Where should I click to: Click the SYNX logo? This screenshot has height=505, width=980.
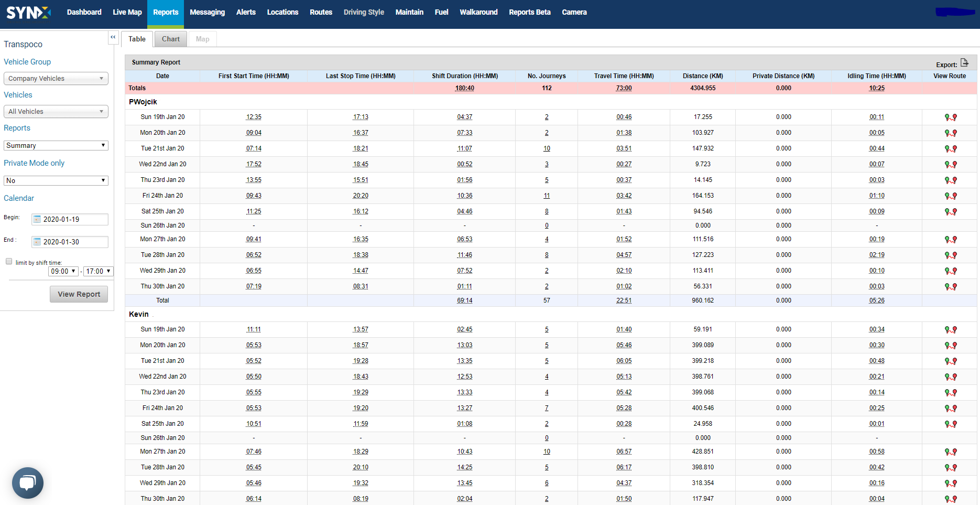pyautogui.click(x=29, y=13)
